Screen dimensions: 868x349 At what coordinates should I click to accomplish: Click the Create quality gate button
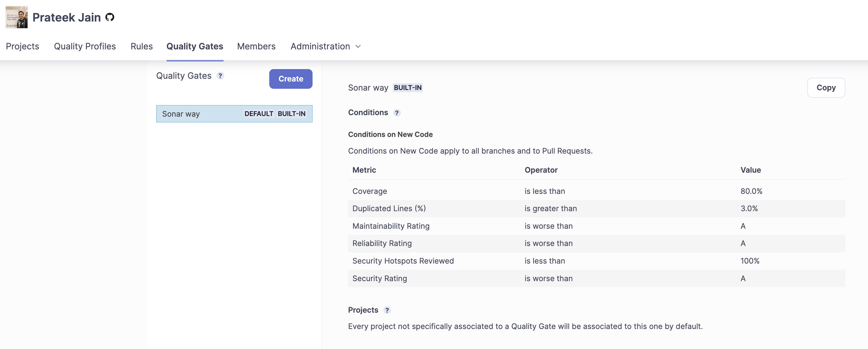point(290,79)
